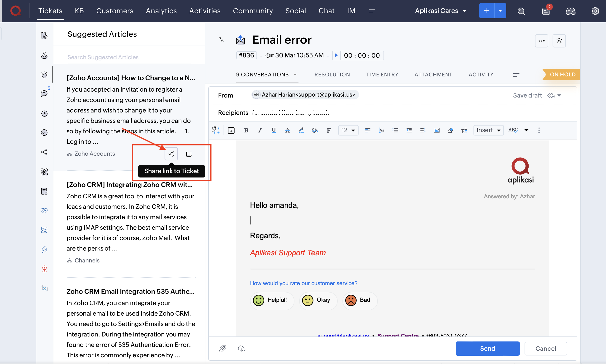The width and height of the screenshot is (606, 364).
Task: Cancel the email reply
Action: point(545,349)
